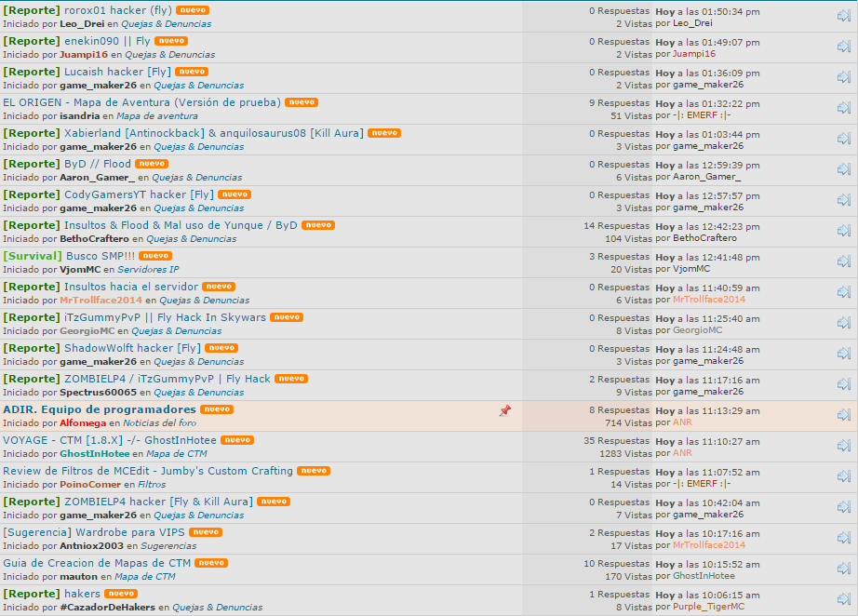This screenshot has width=858, height=616.
Task: Go to last post of ShadowWolft hacker thread
Action: click(844, 353)
